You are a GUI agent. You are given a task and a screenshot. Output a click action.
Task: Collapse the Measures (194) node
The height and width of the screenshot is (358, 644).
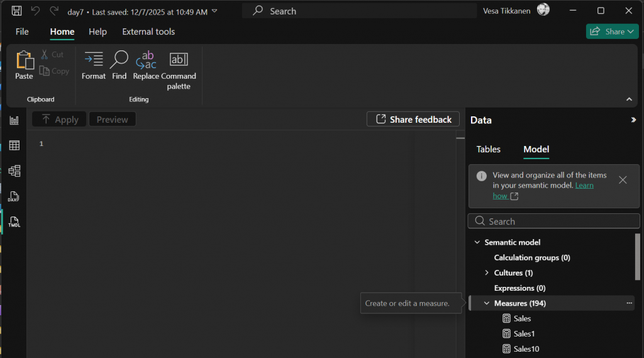pyautogui.click(x=487, y=303)
